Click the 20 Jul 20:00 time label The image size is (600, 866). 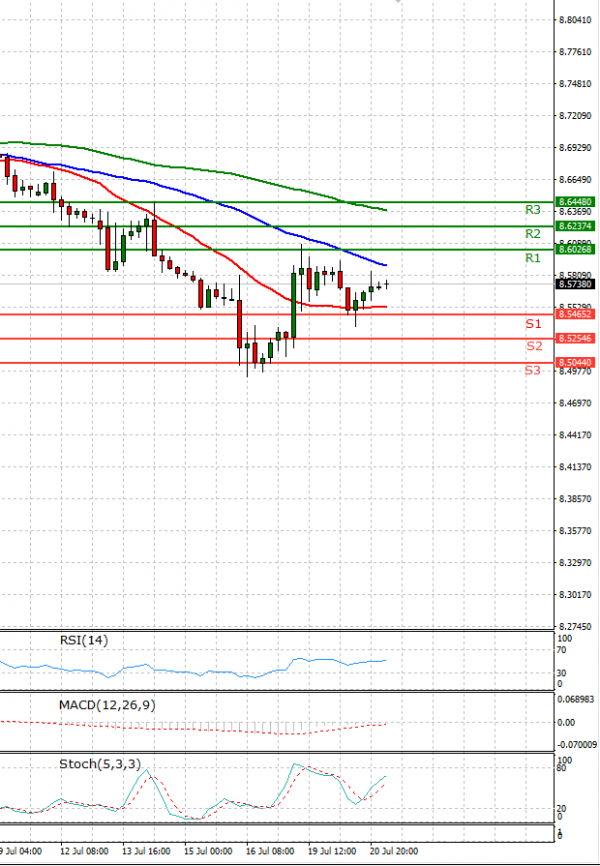[393, 851]
